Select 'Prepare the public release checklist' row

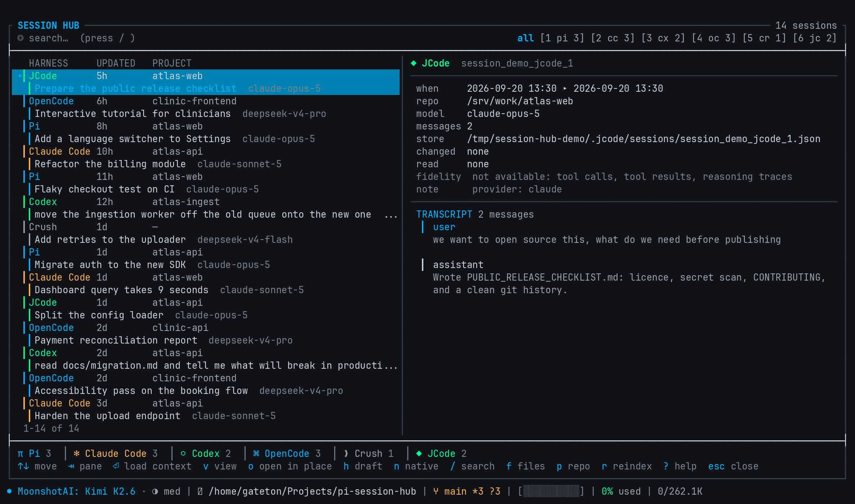click(x=206, y=82)
